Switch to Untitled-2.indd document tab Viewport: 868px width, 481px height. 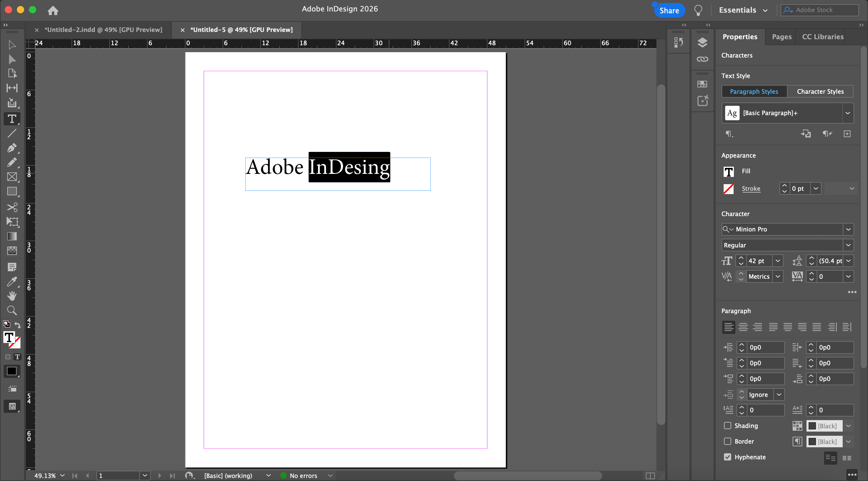tap(103, 30)
